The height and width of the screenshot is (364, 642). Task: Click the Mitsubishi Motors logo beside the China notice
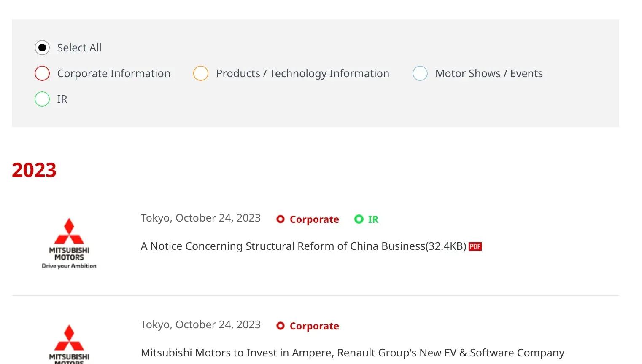69,243
